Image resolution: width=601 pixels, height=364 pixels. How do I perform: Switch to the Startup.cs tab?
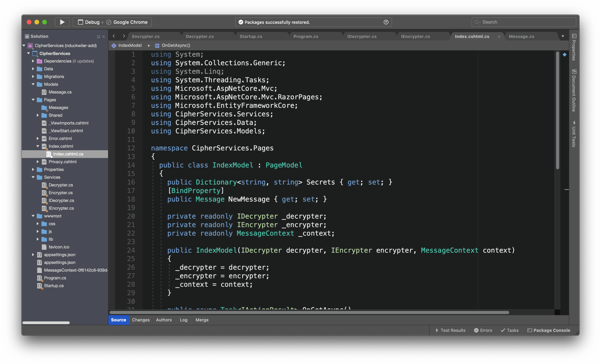(x=251, y=37)
